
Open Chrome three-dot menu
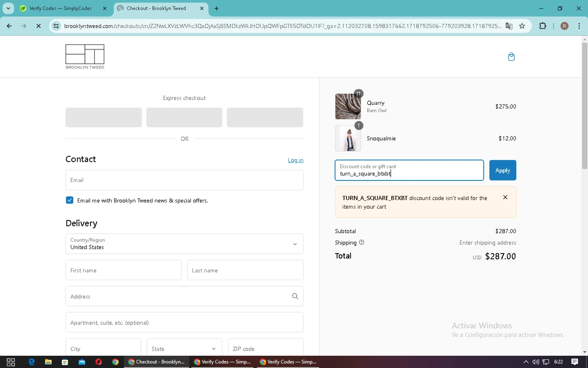(x=579, y=26)
